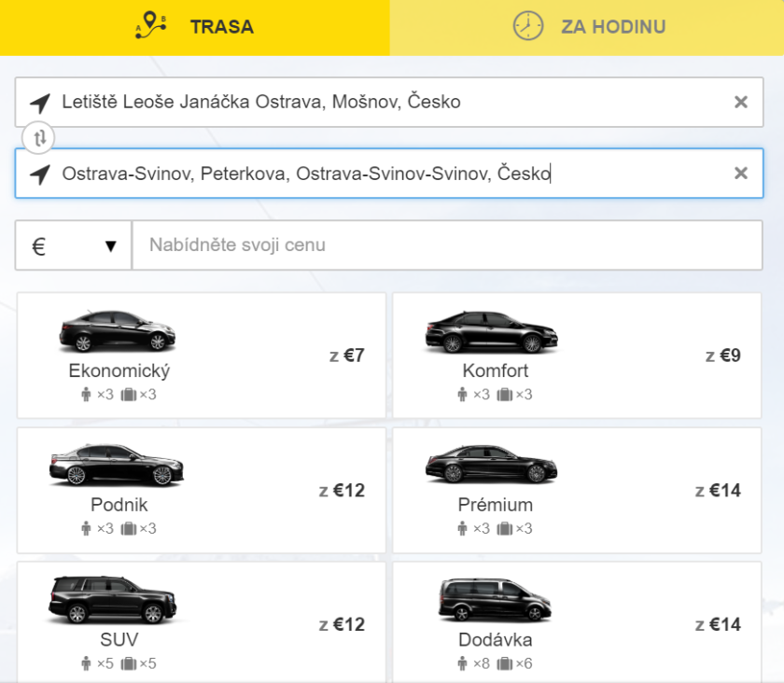Click the Nabídněte svoji cenu price field
The width and height of the screenshot is (784, 683).
point(447,245)
